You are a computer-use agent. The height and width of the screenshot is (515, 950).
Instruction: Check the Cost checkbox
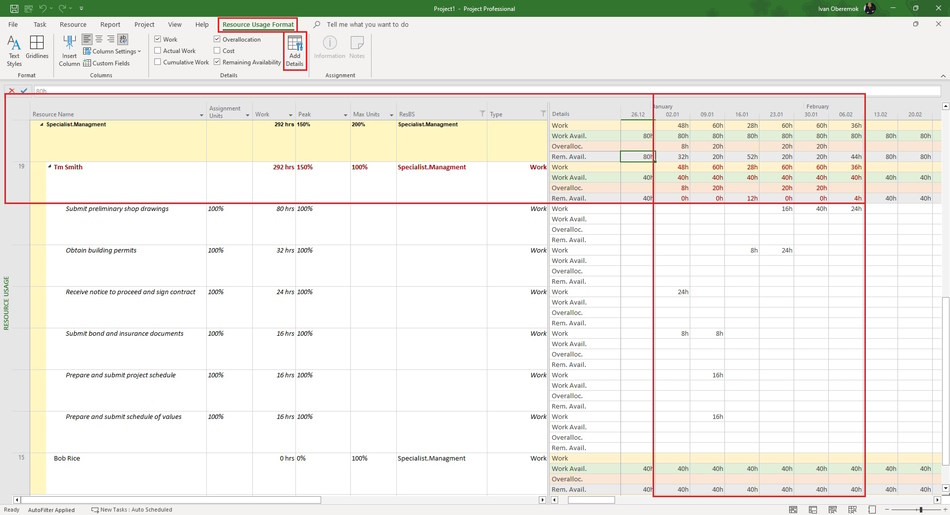217,51
